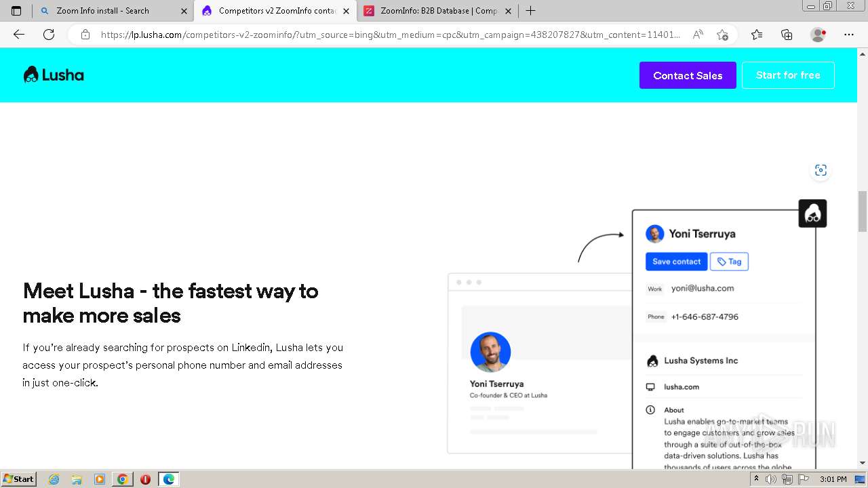Open Opera from the taskbar
Screen dimensions: 868x488
click(x=145, y=479)
